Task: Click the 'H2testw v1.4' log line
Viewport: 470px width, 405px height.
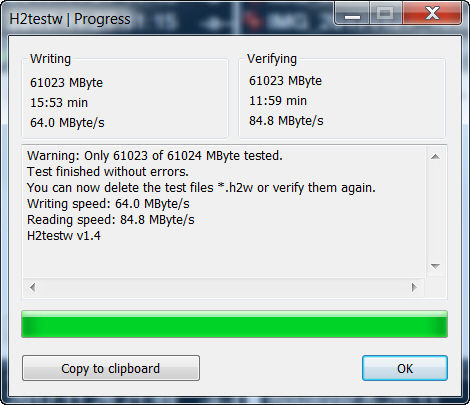Action: (64, 236)
